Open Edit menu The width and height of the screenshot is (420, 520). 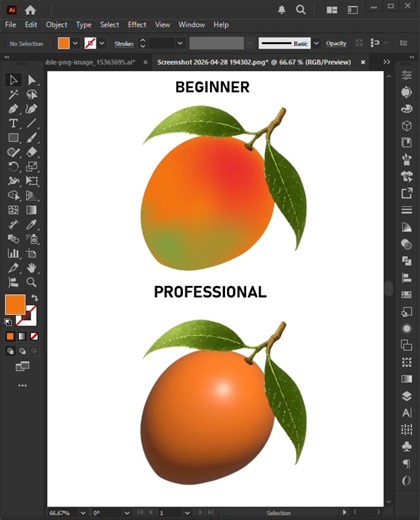31,25
